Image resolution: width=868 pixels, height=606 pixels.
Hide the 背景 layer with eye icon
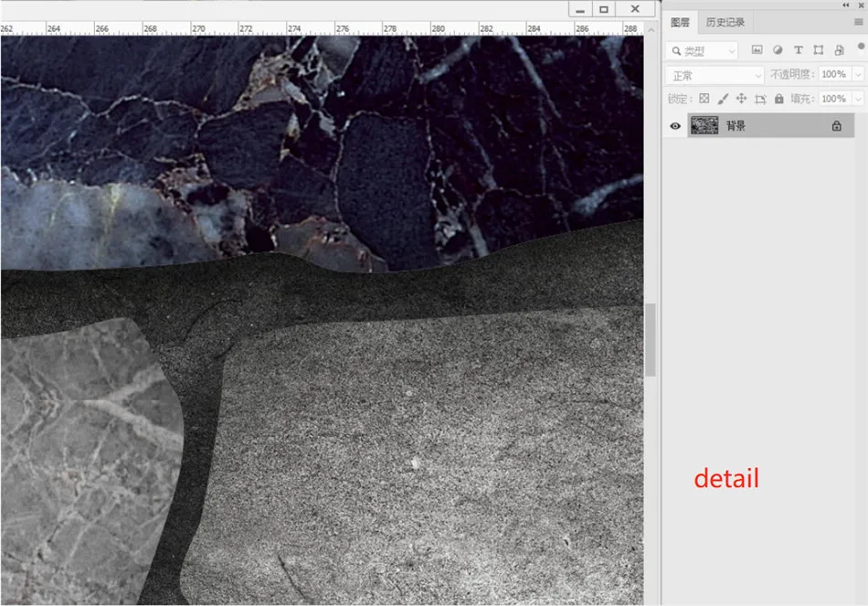click(675, 126)
